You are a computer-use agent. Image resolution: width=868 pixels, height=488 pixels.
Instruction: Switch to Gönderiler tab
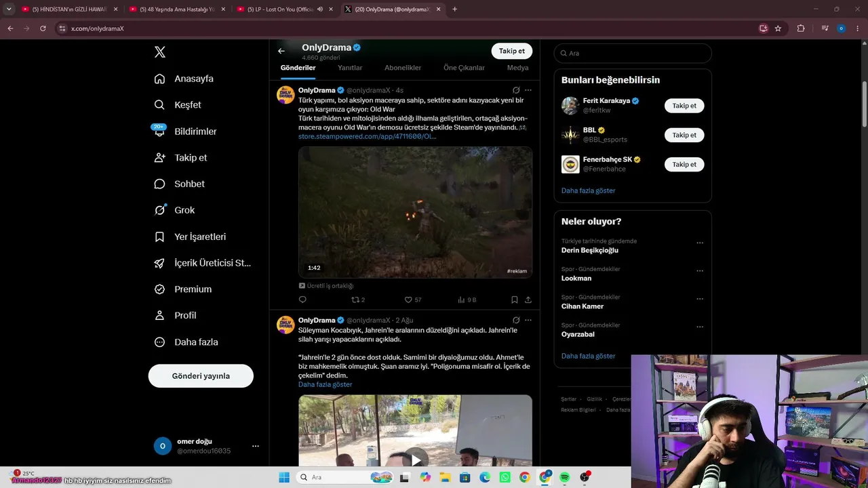tap(298, 68)
